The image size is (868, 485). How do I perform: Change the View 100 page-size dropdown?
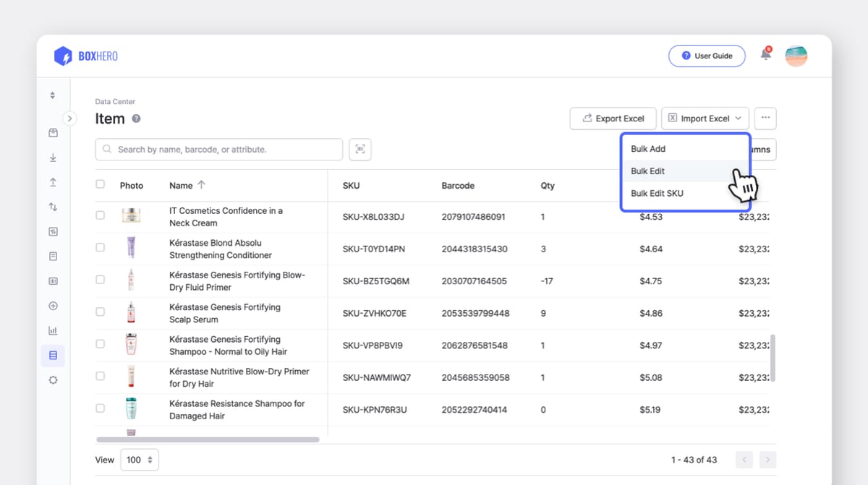pos(139,459)
